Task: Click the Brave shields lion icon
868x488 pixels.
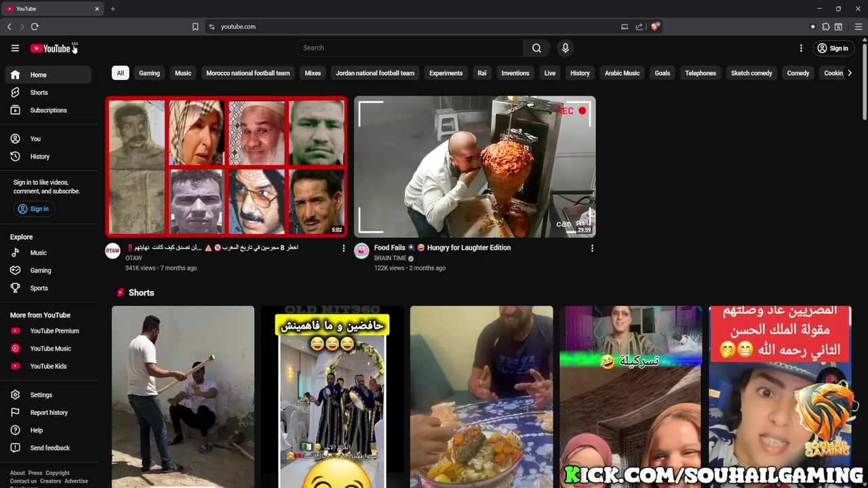Action: click(655, 26)
